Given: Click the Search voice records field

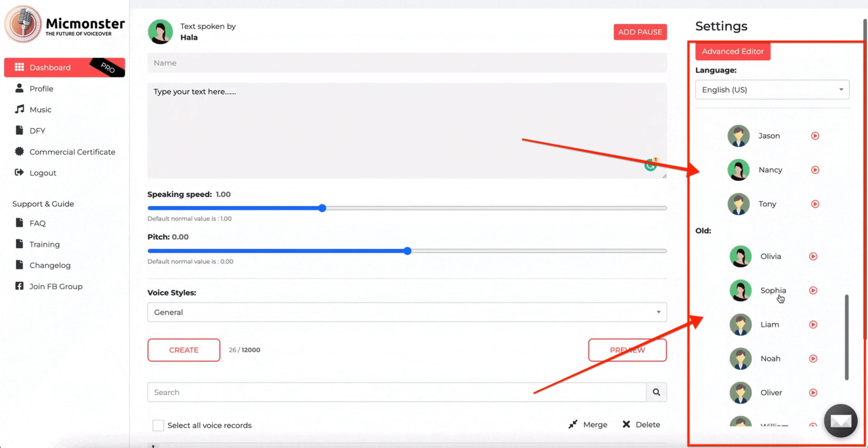Looking at the screenshot, I should [397, 392].
